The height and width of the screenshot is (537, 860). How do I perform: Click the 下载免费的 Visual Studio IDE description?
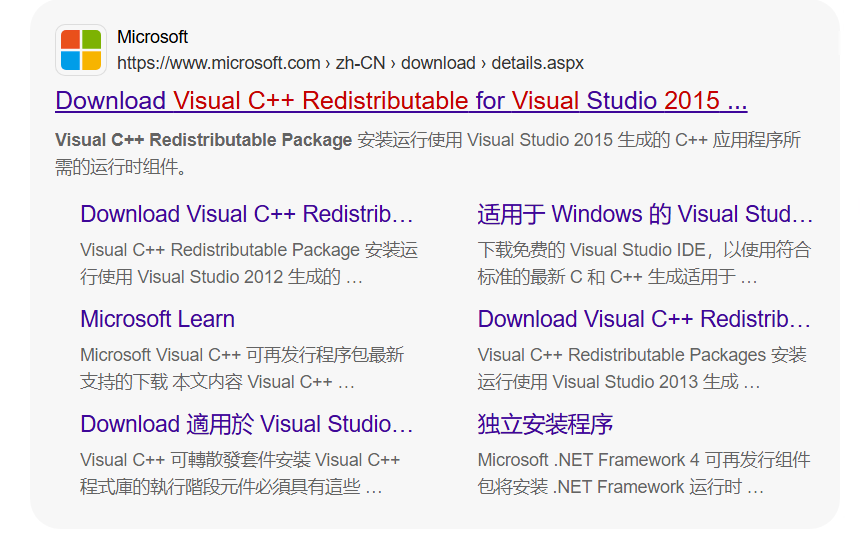[643, 263]
